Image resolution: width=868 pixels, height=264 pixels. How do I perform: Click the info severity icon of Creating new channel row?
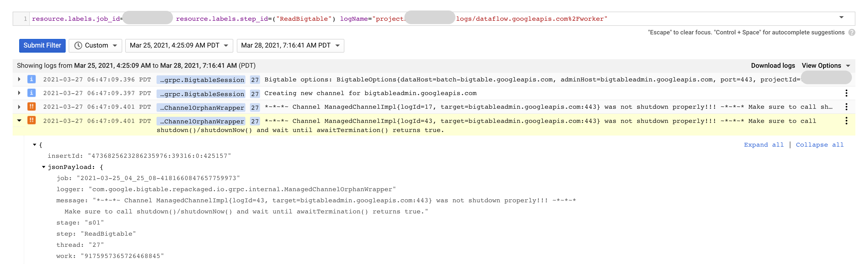point(31,93)
